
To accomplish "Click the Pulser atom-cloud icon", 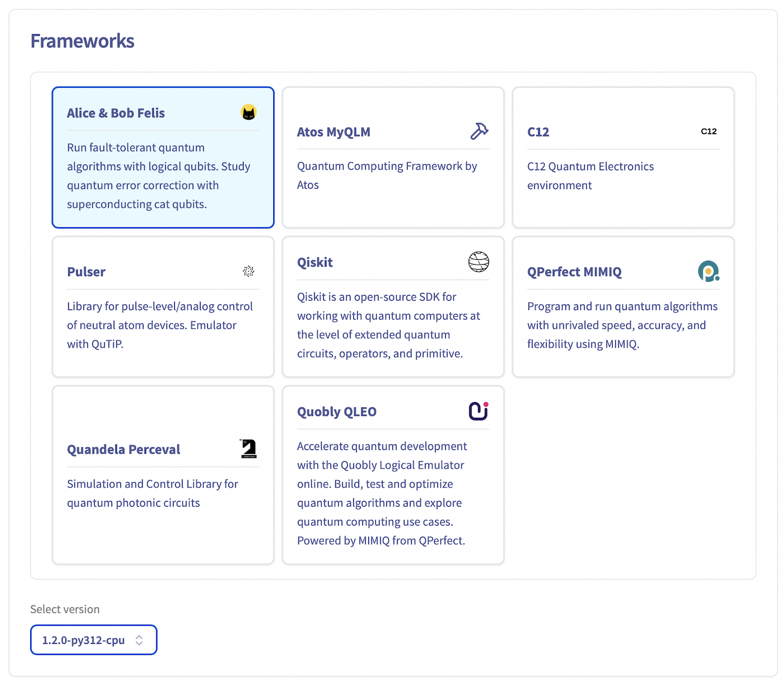I will point(248,271).
